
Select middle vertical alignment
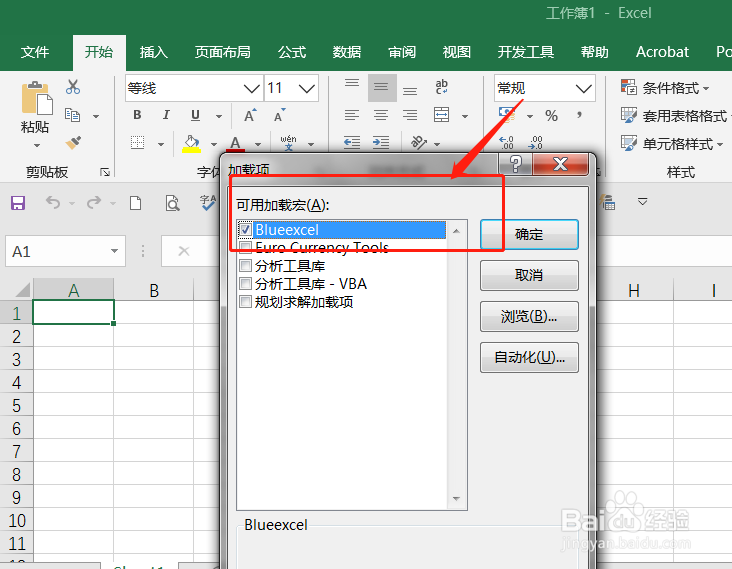pos(381,87)
